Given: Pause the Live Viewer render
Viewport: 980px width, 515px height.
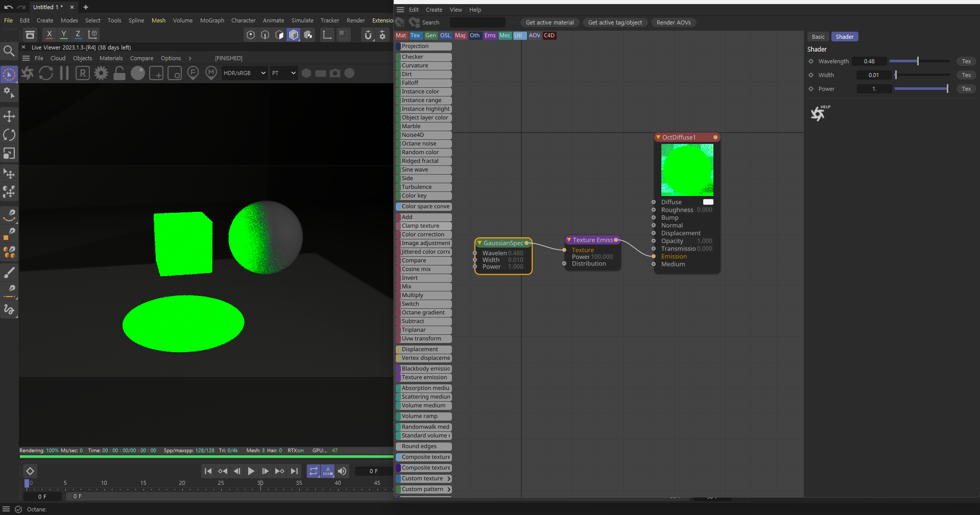Looking at the screenshot, I should (x=64, y=73).
